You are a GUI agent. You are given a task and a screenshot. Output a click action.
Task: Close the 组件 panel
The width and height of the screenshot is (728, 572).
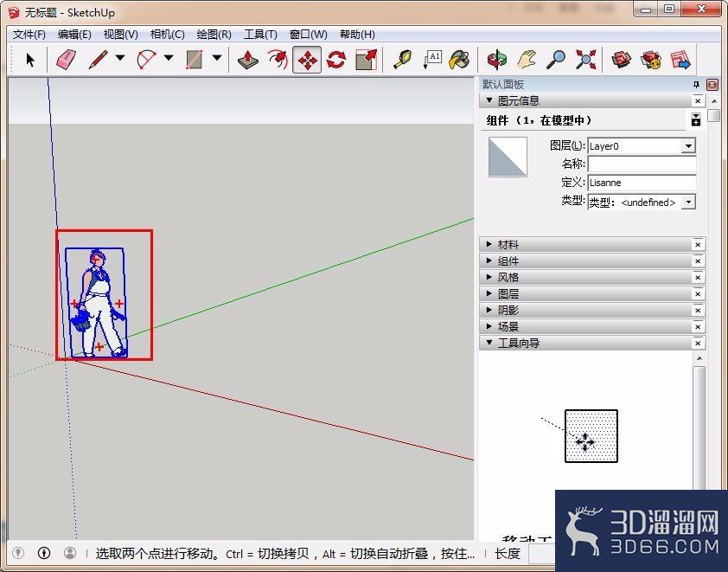tap(698, 261)
